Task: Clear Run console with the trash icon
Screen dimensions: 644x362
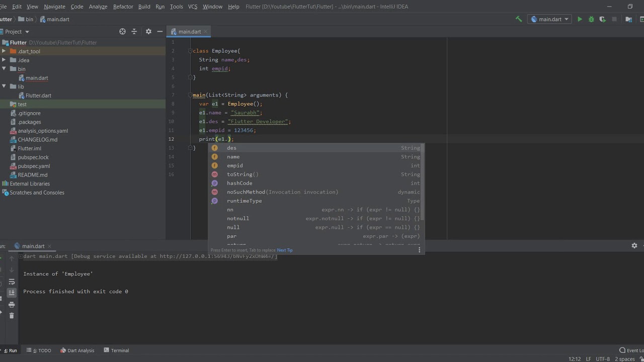Action: [12, 316]
